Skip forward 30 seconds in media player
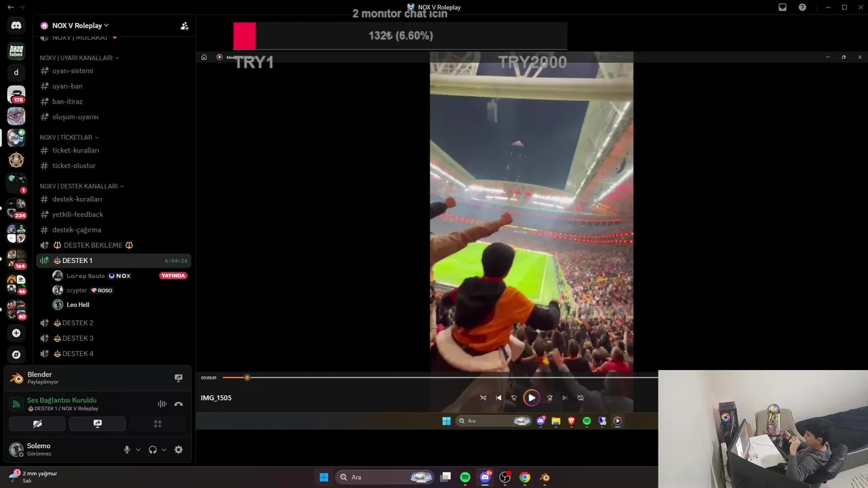The width and height of the screenshot is (868, 488). 549,398
